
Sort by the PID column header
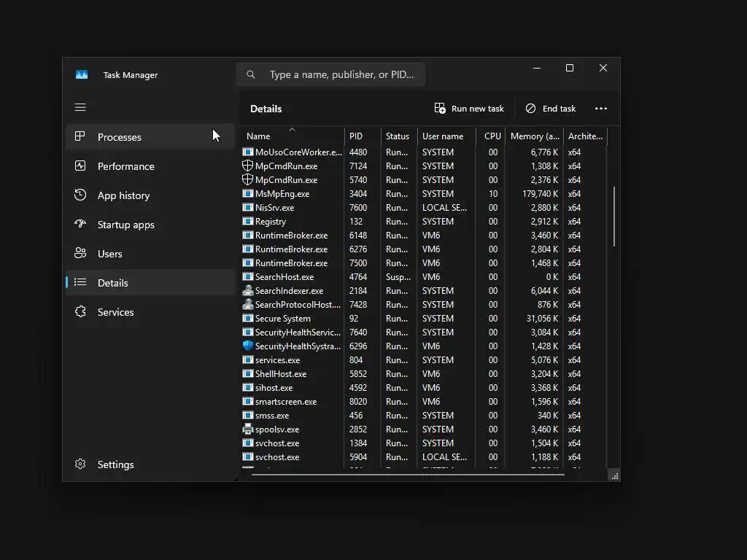[x=363, y=136]
